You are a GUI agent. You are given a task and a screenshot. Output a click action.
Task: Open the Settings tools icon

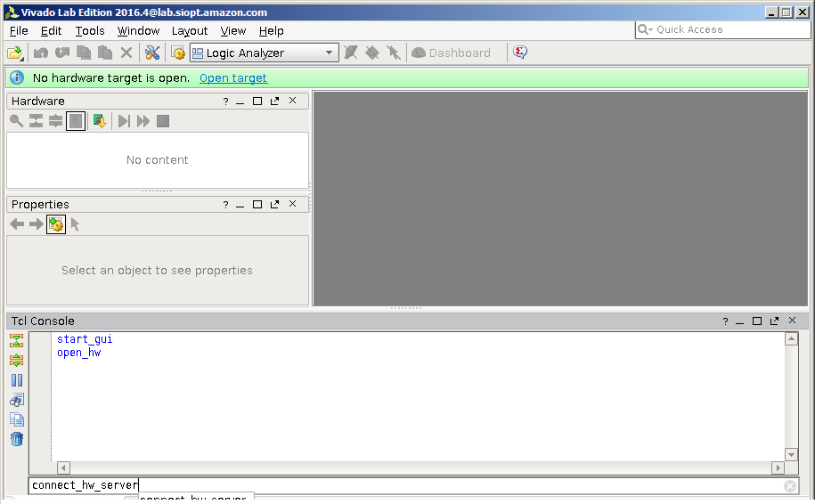(x=152, y=53)
